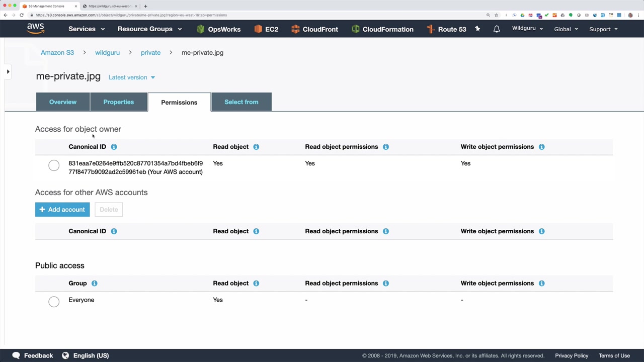Open the notifications bell icon
The height and width of the screenshot is (362, 644).
497,29
